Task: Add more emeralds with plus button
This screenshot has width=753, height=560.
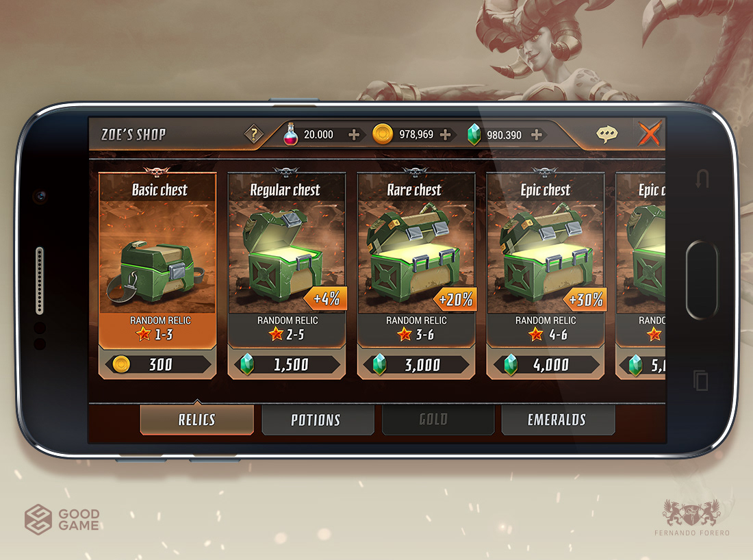Action: 537,135
